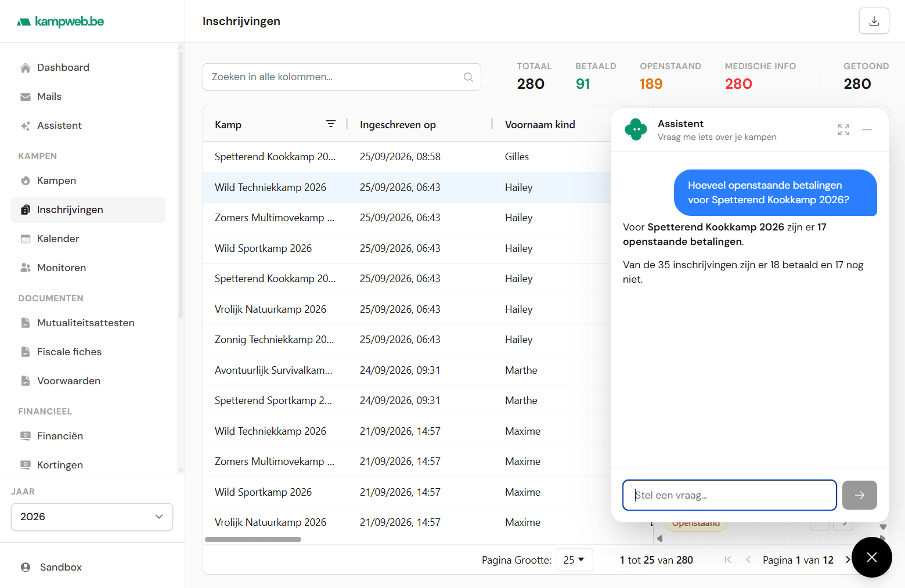This screenshot has width=905, height=588.
Task: Open the Pagina Grootte 25 dropdown
Action: pos(575,560)
